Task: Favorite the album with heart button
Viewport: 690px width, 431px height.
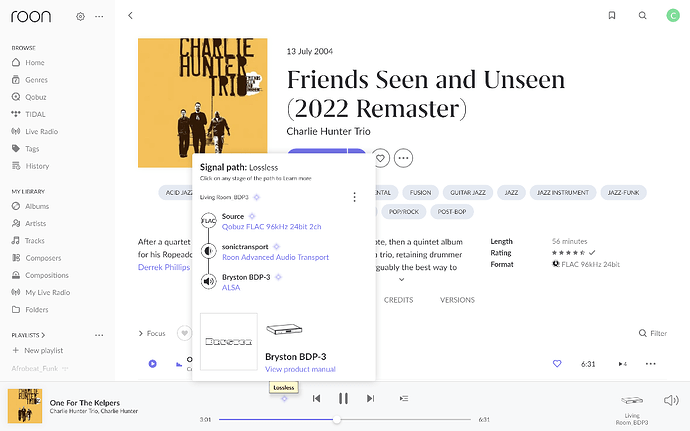Action: coord(381,158)
